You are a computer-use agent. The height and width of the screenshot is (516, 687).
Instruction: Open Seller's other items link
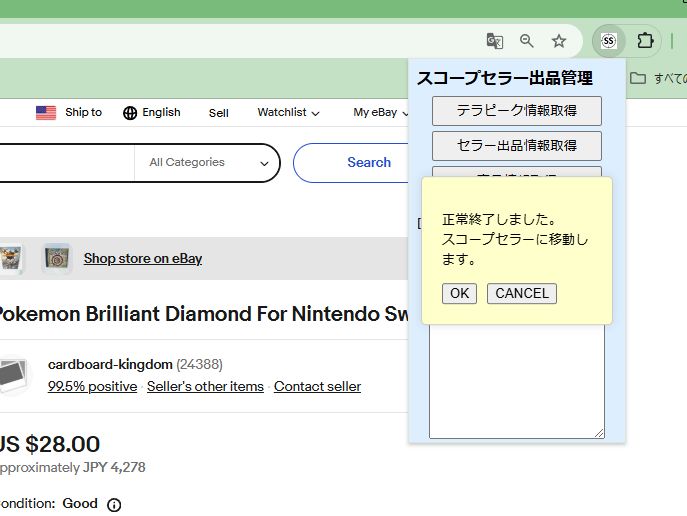(205, 386)
